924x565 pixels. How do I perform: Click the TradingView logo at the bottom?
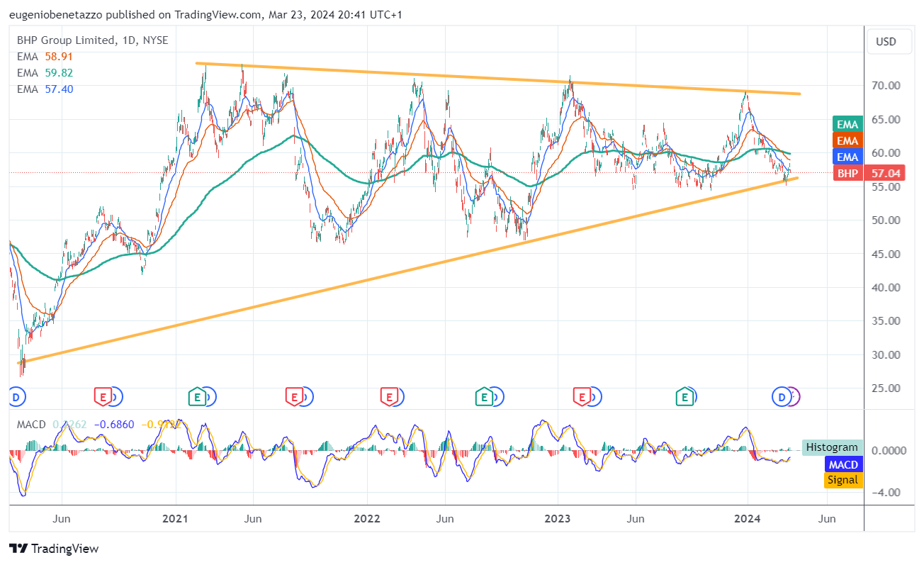tap(54, 549)
